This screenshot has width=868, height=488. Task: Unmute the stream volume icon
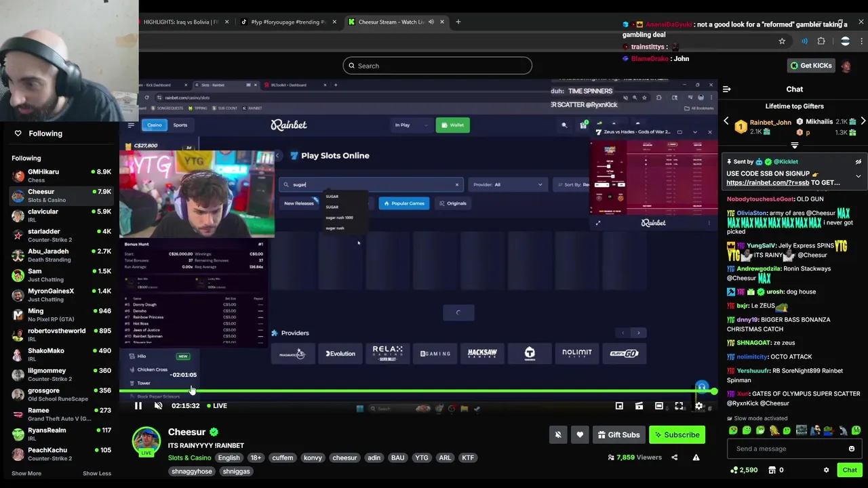158,405
